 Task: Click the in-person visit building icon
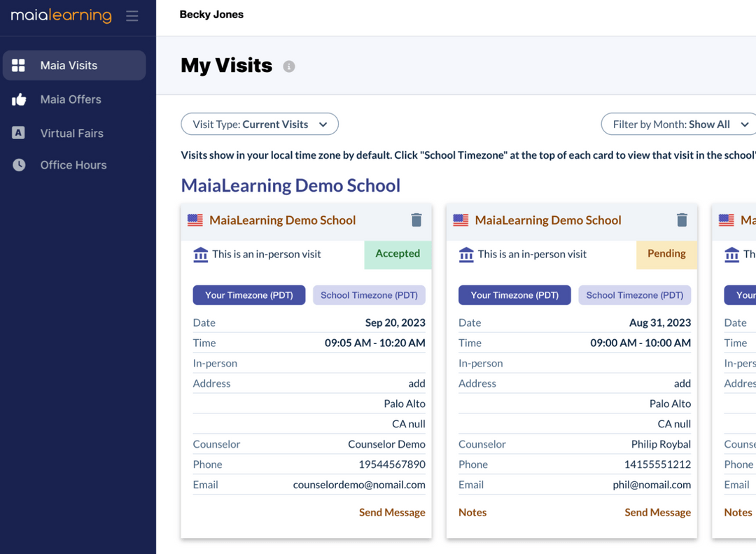[201, 254]
